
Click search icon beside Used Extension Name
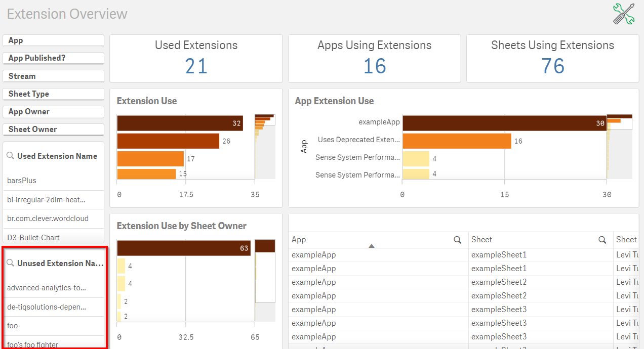(10, 156)
